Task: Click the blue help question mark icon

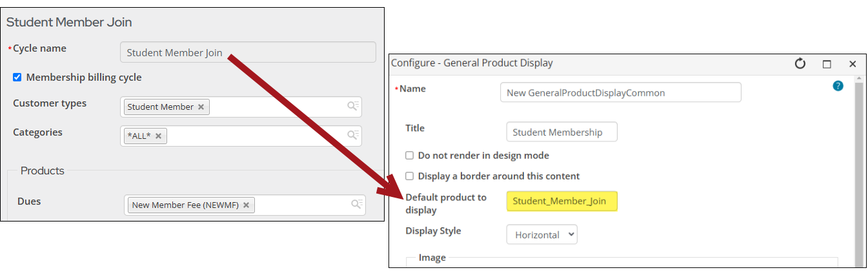Action: click(x=838, y=85)
